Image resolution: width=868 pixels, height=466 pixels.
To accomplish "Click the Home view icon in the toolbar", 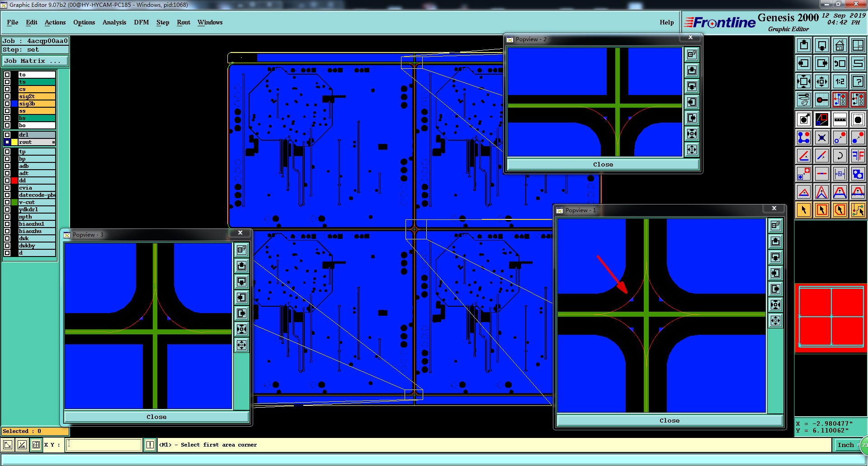I will (840, 45).
